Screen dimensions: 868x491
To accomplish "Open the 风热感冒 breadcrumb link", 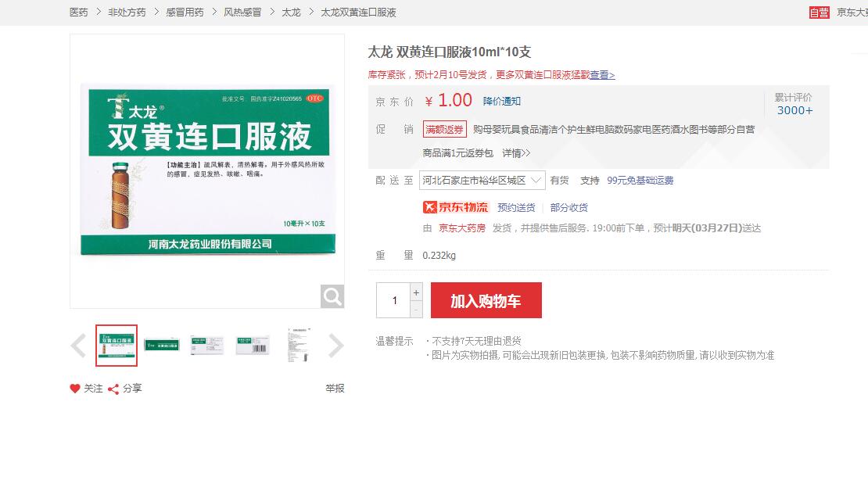I will click(x=242, y=13).
